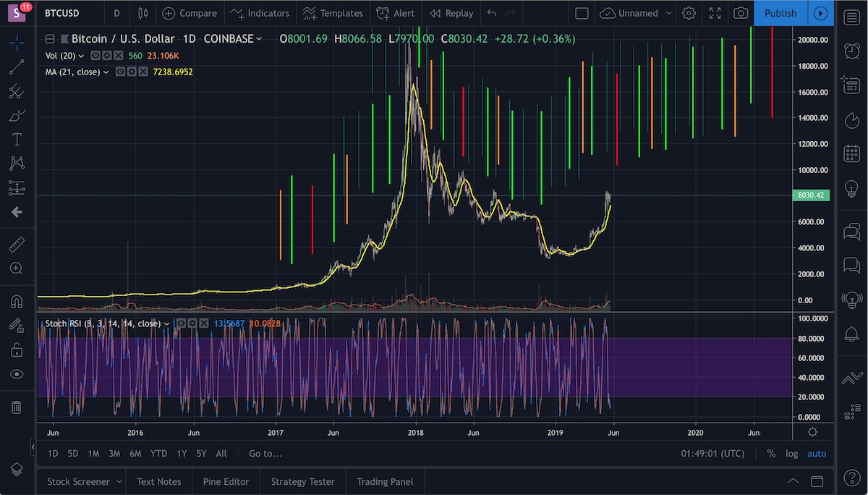Screen dimensions: 868x495
Task: Expand the MA (21, close) dropdown
Action: [x=106, y=72]
